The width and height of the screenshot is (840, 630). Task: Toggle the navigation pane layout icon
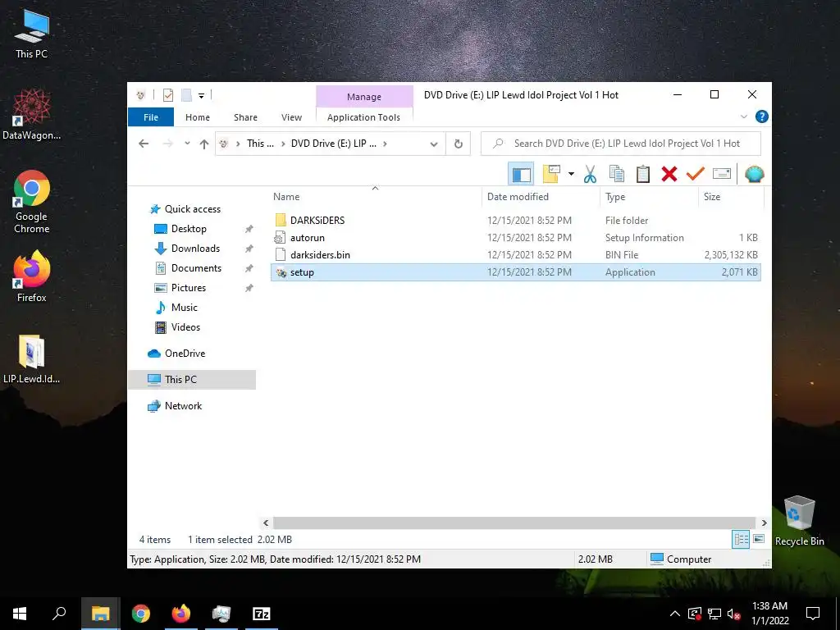(x=521, y=174)
